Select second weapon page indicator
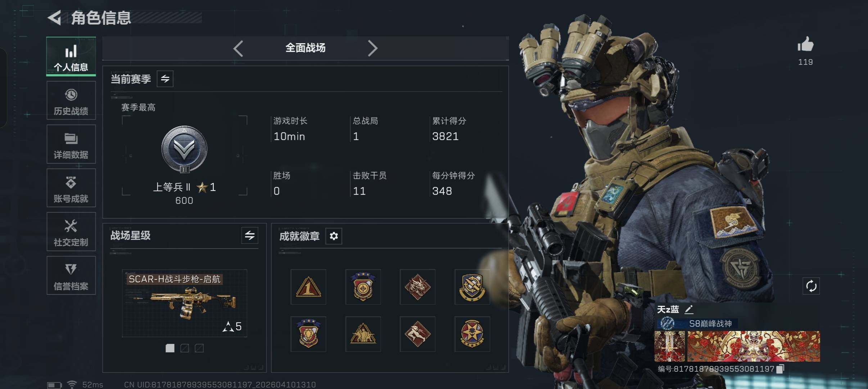Image resolution: width=868 pixels, height=389 pixels. [185, 348]
